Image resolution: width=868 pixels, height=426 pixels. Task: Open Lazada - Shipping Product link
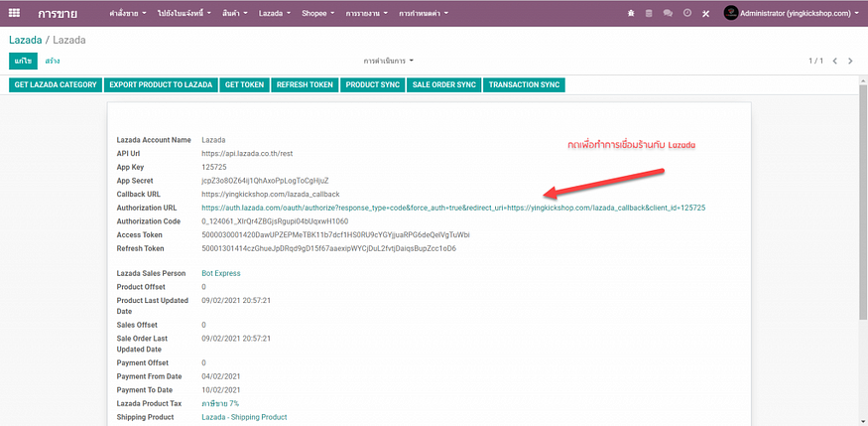[244, 417]
